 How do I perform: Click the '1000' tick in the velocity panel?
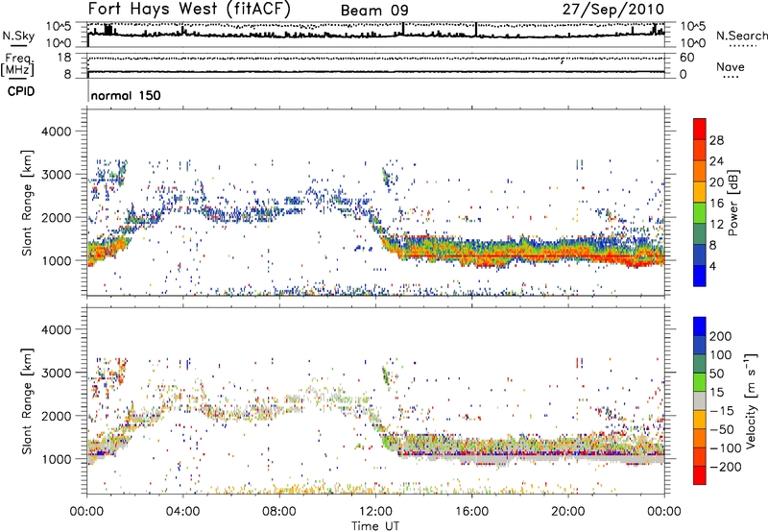tap(57, 459)
